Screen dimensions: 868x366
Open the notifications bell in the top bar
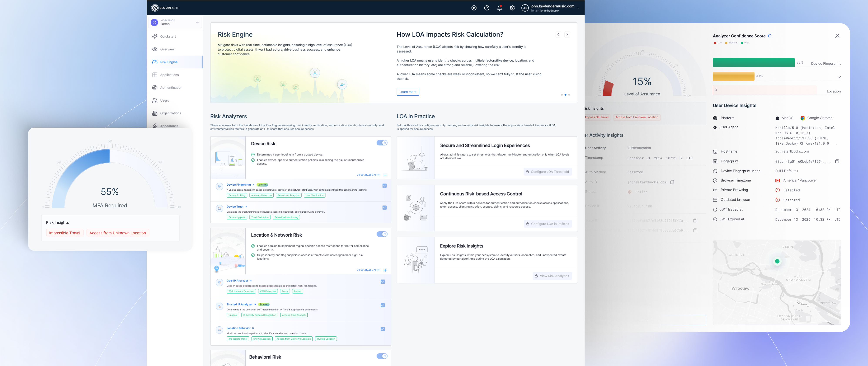(499, 8)
